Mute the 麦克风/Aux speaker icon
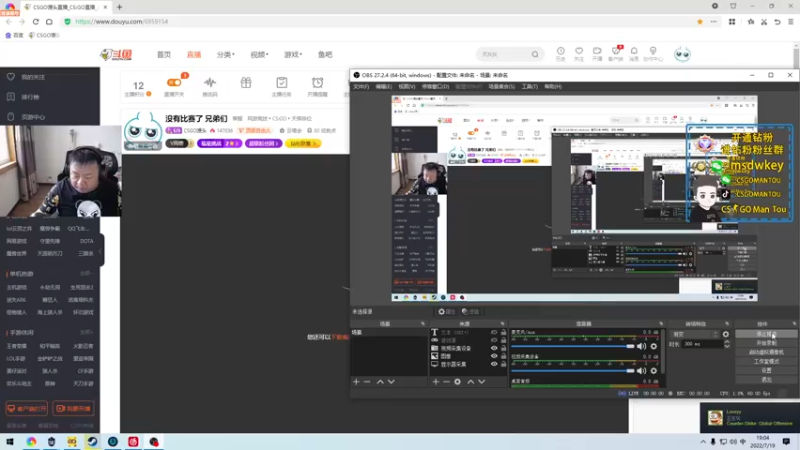The height and width of the screenshot is (450, 800). [x=641, y=346]
